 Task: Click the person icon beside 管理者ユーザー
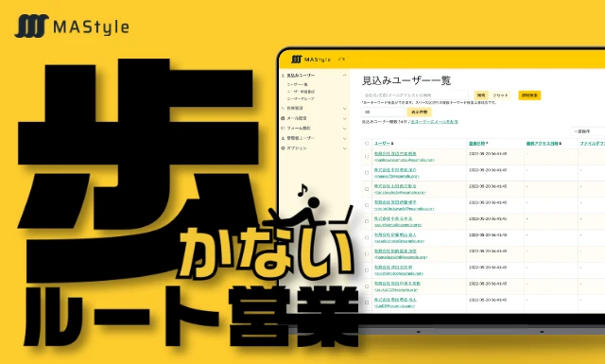point(283,138)
